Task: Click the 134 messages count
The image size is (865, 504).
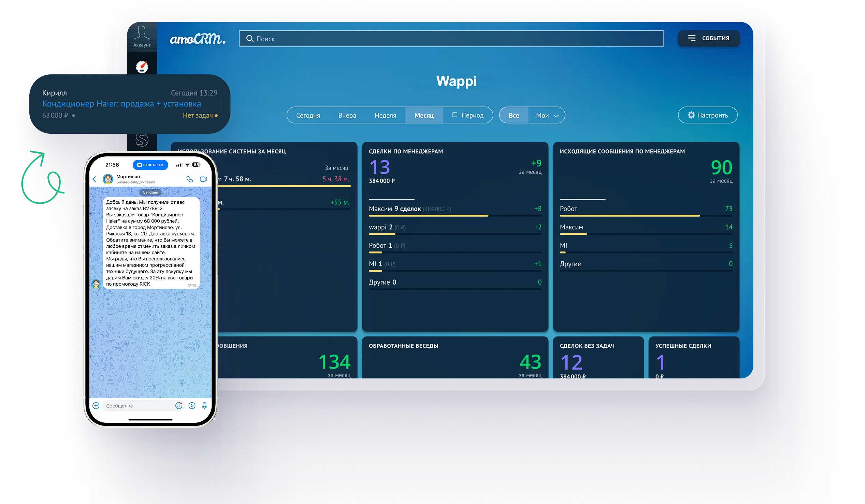Action: (x=334, y=362)
